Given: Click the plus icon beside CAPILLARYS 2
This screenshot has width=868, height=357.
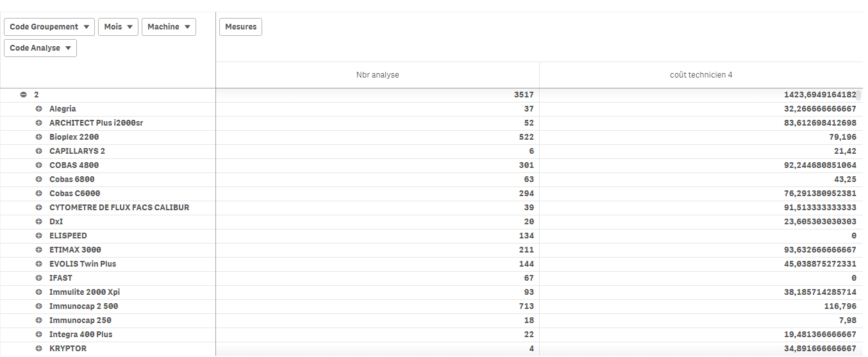Looking at the screenshot, I should [x=39, y=151].
